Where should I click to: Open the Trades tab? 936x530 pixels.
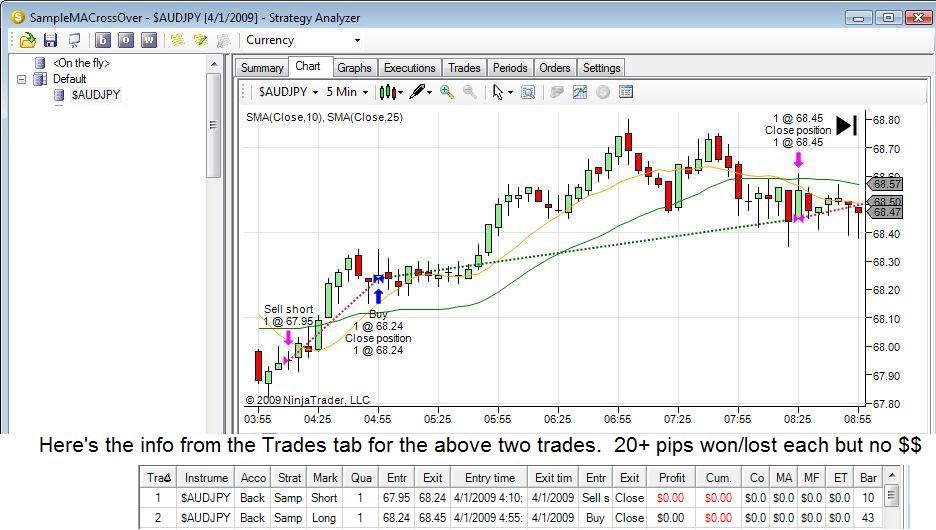pos(464,68)
